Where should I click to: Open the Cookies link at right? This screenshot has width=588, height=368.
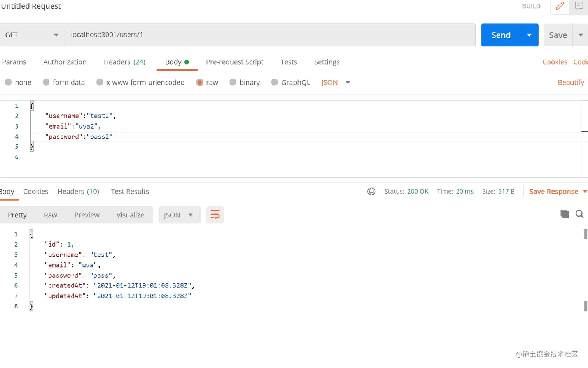pyautogui.click(x=555, y=62)
